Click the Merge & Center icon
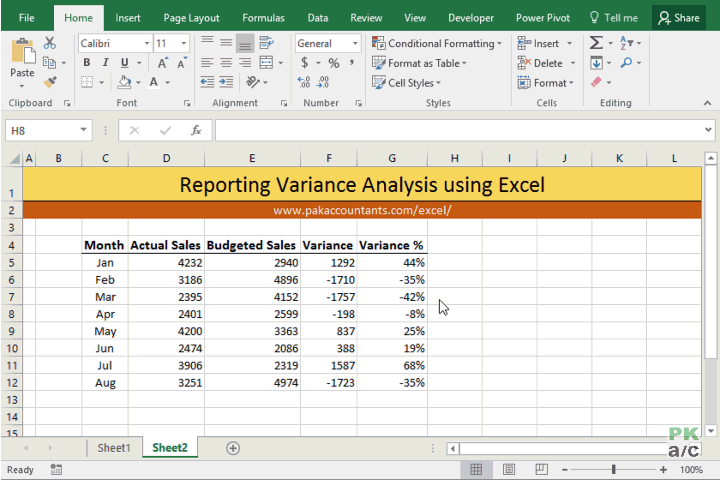 click(x=266, y=62)
